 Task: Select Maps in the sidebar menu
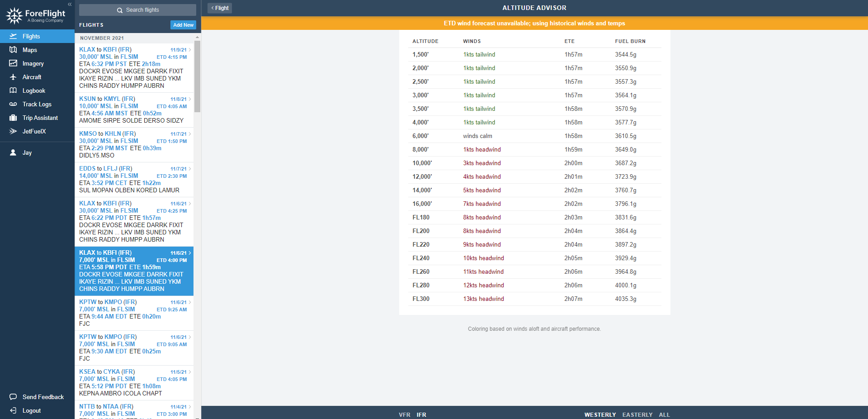pos(37,50)
